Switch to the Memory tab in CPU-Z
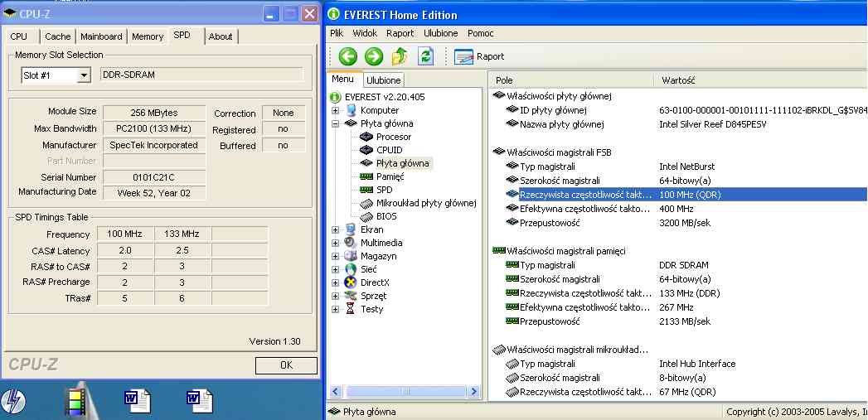Image resolution: width=868 pixels, height=420 pixels. pos(148,36)
